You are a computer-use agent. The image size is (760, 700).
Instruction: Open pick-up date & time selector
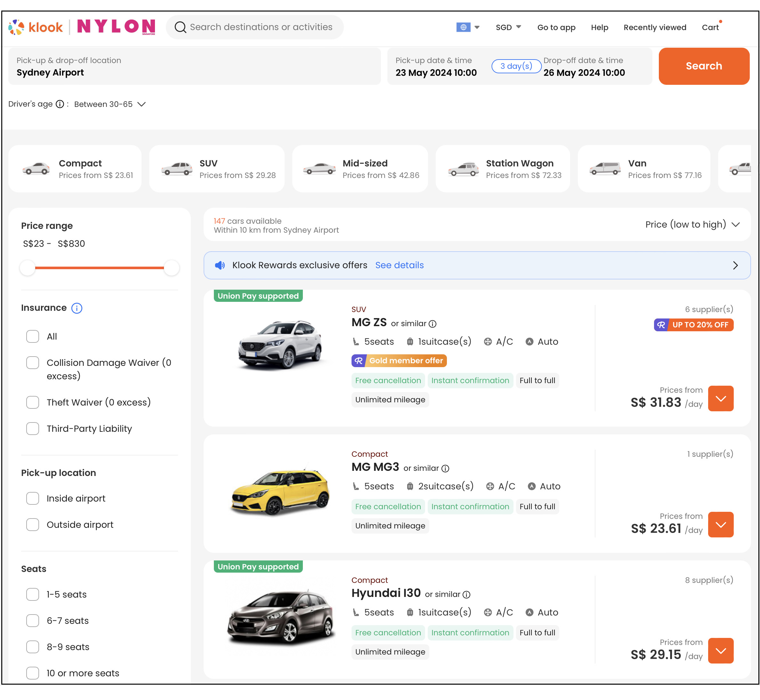point(436,67)
